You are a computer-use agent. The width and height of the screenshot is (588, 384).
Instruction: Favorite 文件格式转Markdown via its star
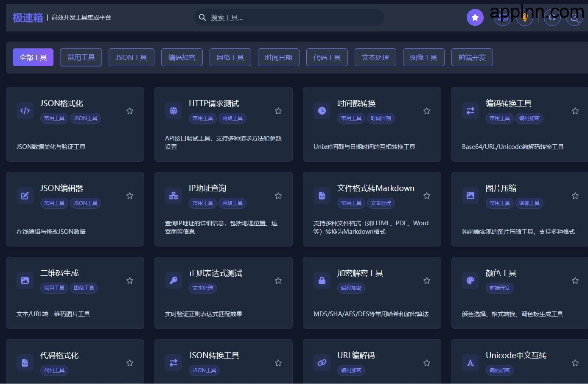pyautogui.click(x=427, y=196)
